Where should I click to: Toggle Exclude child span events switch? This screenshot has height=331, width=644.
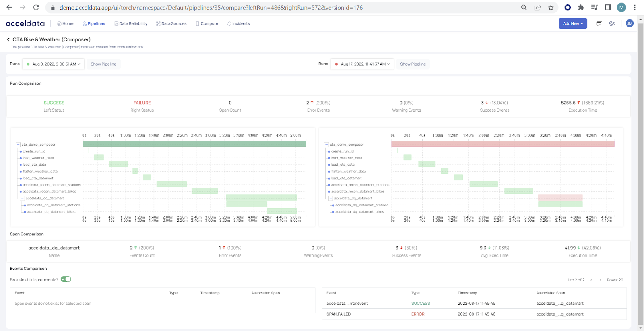point(66,279)
